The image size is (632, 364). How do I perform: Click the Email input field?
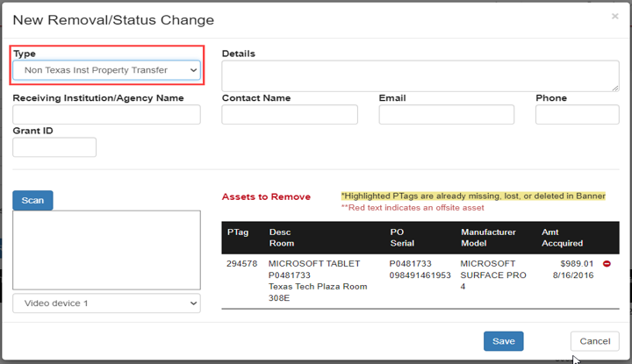[x=447, y=114]
